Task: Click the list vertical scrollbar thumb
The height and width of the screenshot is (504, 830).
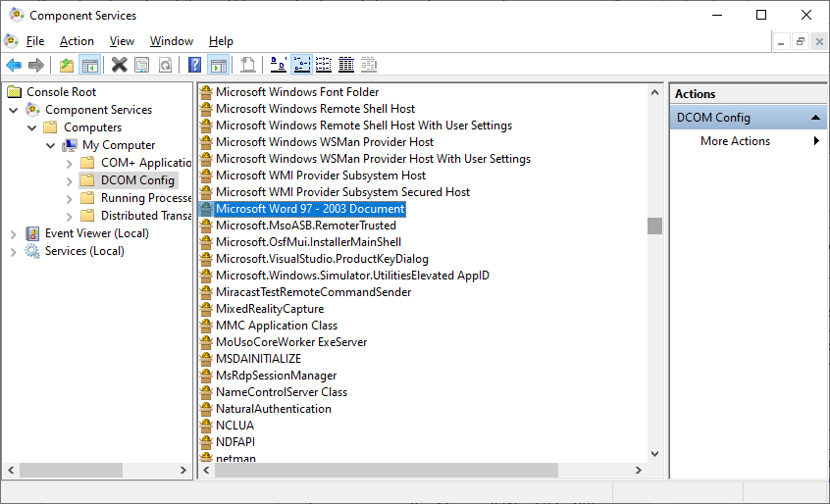Action: tap(654, 226)
